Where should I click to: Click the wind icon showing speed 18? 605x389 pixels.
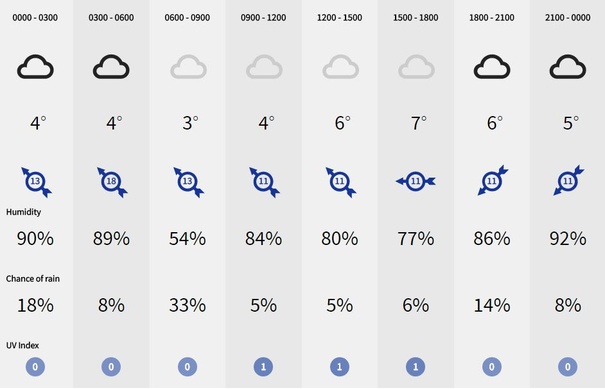pyautogui.click(x=112, y=182)
